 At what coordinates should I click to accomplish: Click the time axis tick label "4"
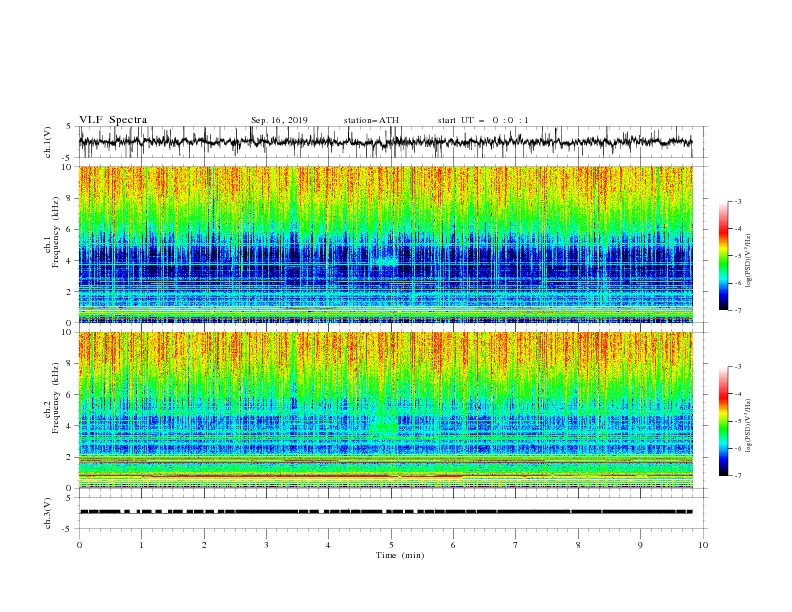[328, 545]
